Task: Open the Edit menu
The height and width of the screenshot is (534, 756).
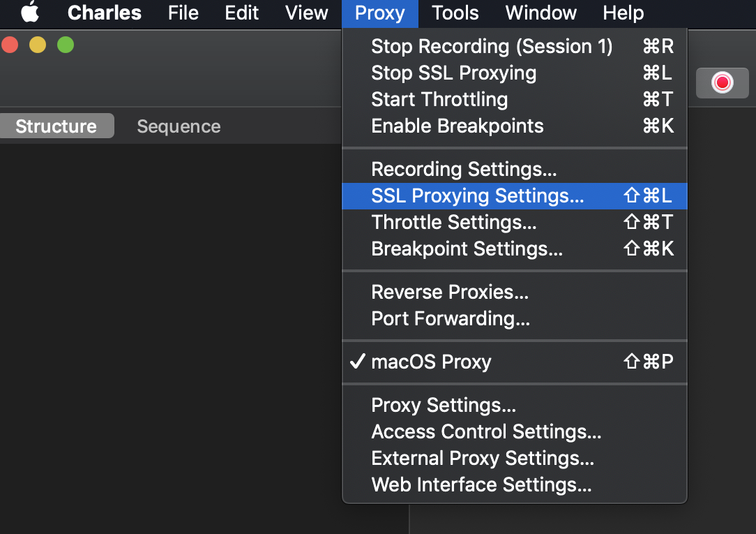Action: tap(241, 13)
